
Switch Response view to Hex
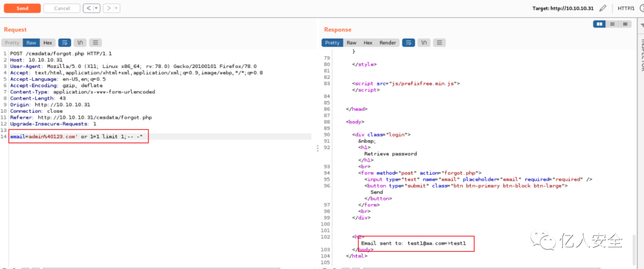[x=368, y=43]
